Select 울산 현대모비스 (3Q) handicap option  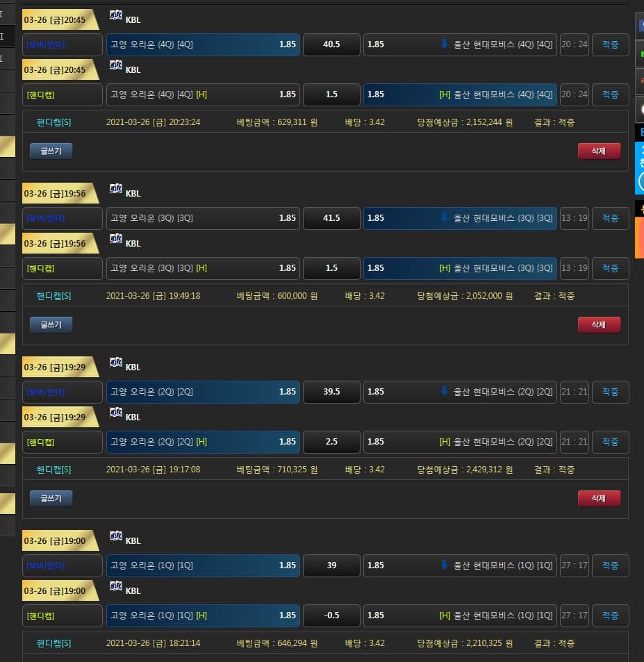[460, 268]
